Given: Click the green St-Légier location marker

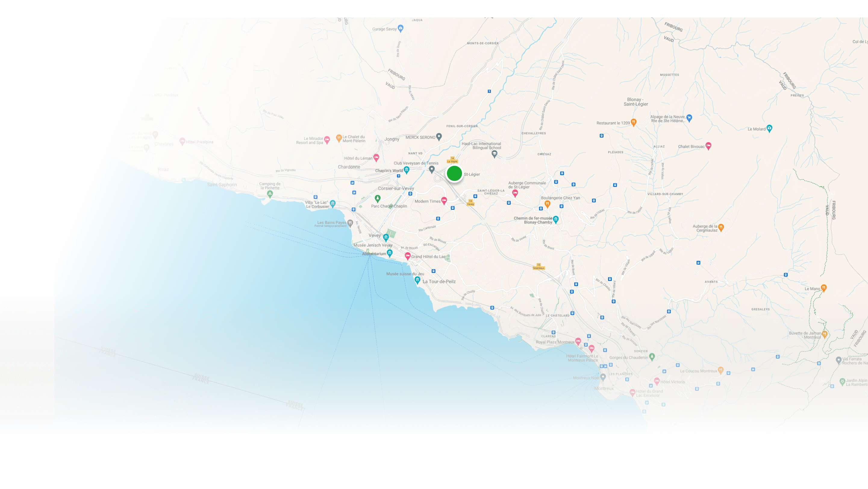Looking at the screenshot, I should 454,174.
